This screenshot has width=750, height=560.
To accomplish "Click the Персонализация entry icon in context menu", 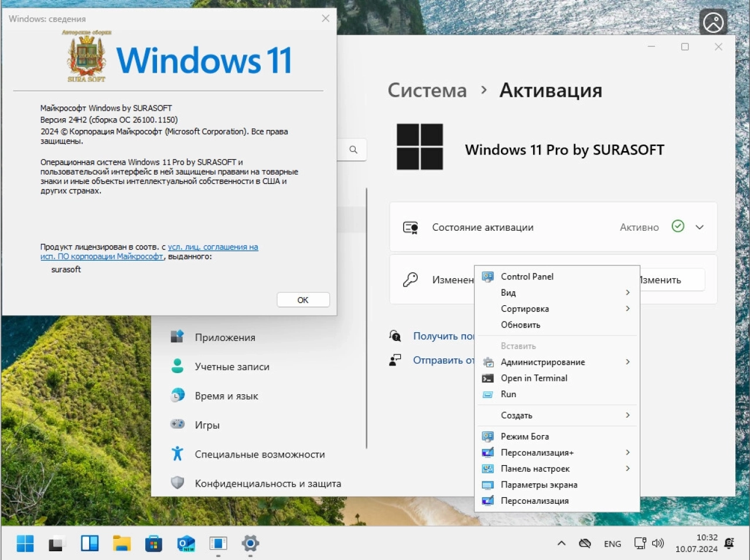I will pos(487,501).
